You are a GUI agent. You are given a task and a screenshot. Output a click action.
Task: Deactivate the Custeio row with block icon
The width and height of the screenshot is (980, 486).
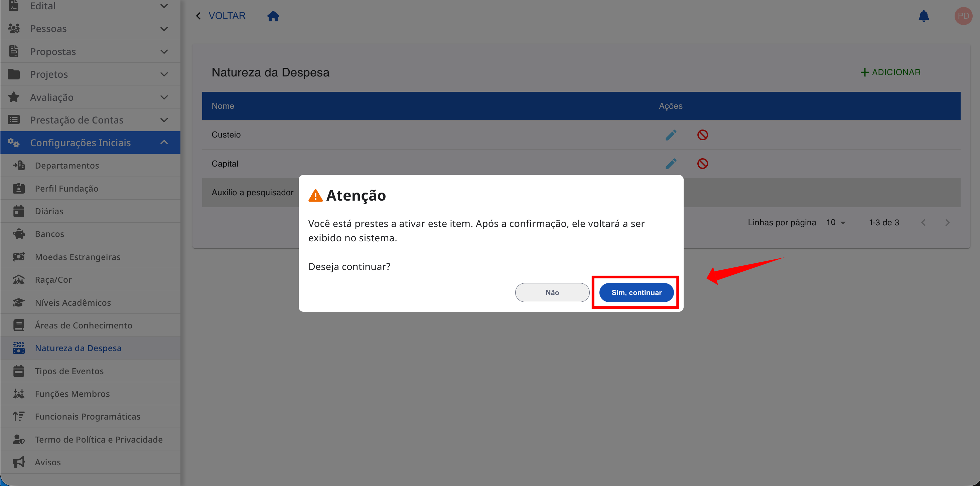tap(702, 135)
